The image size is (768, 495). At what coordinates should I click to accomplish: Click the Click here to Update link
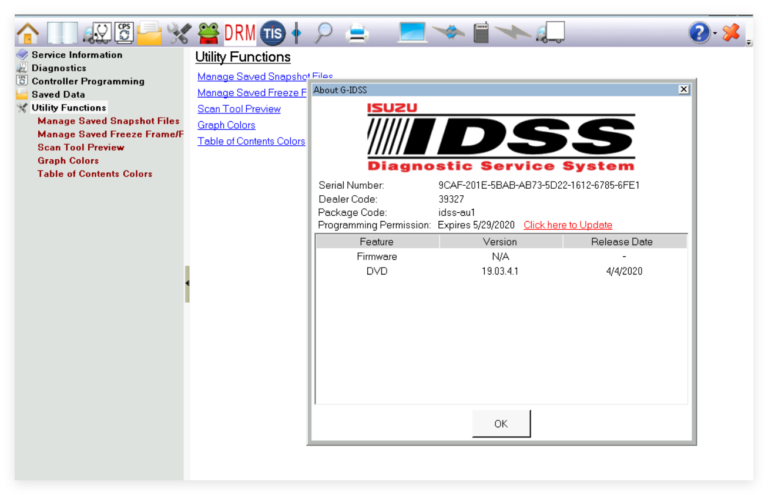(568, 225)
